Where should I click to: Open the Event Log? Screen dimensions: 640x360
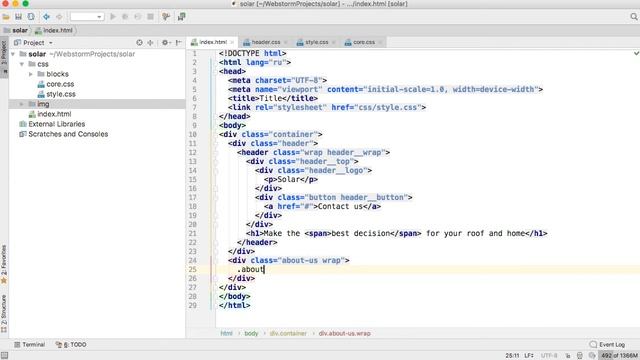tap(607, 344)
